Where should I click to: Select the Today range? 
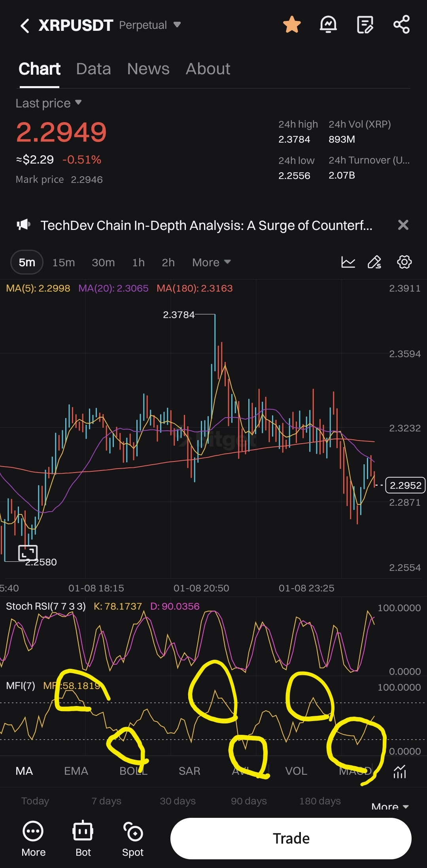click(35, 801)
